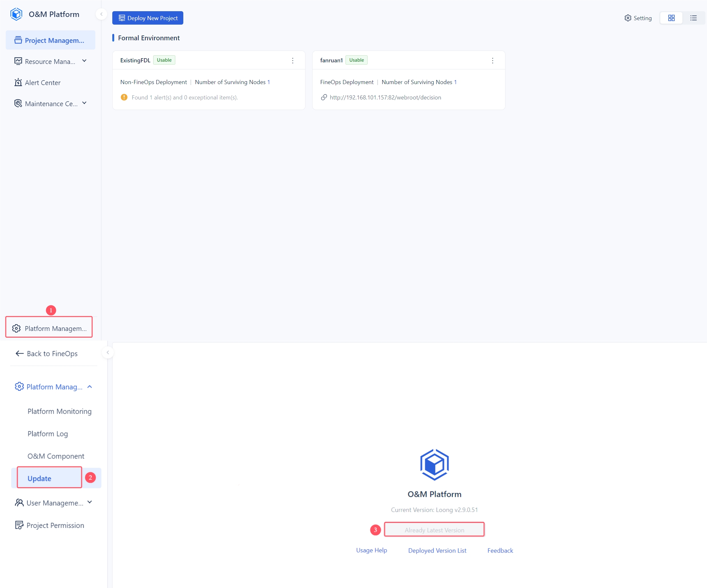The height and width of the screenshot is (588, 707).
Task: Click the O&M Platform logo icon
Action: (x=16, y=14)
